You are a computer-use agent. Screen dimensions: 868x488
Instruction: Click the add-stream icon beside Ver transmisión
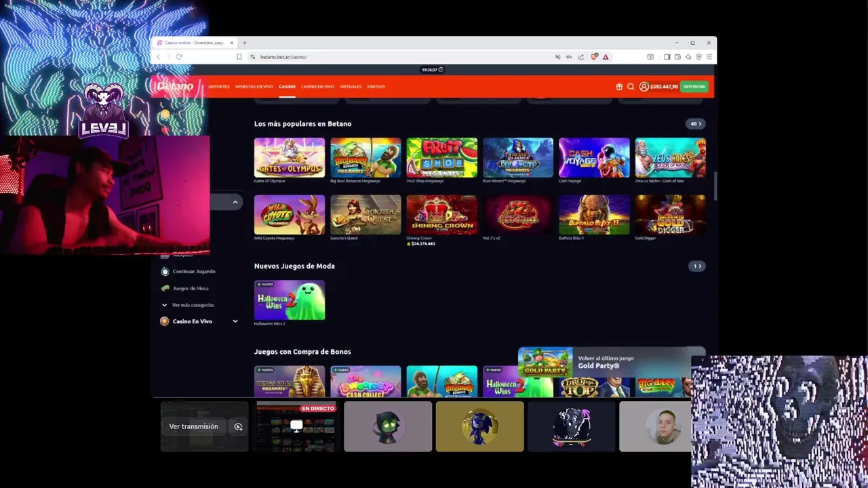click(x=238, y=426)
